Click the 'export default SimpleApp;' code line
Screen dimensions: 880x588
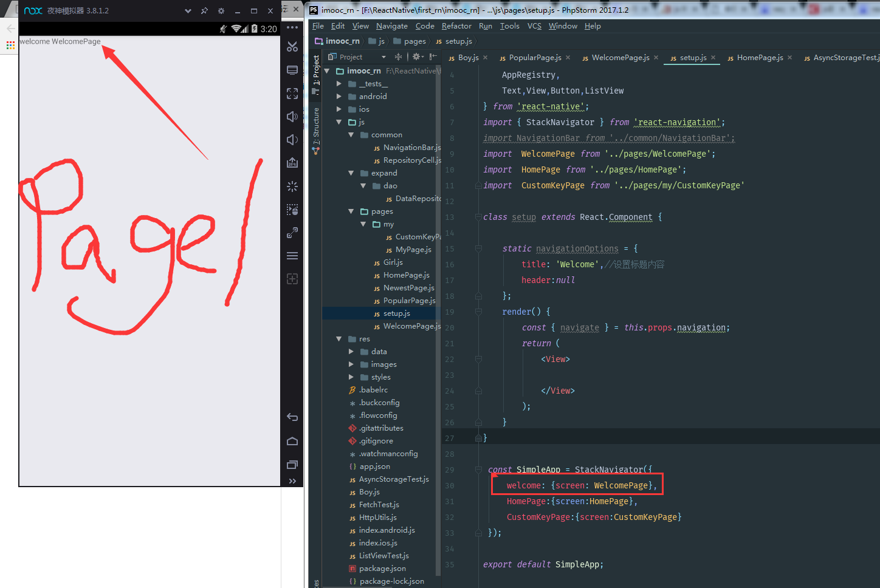pos(543,564)
